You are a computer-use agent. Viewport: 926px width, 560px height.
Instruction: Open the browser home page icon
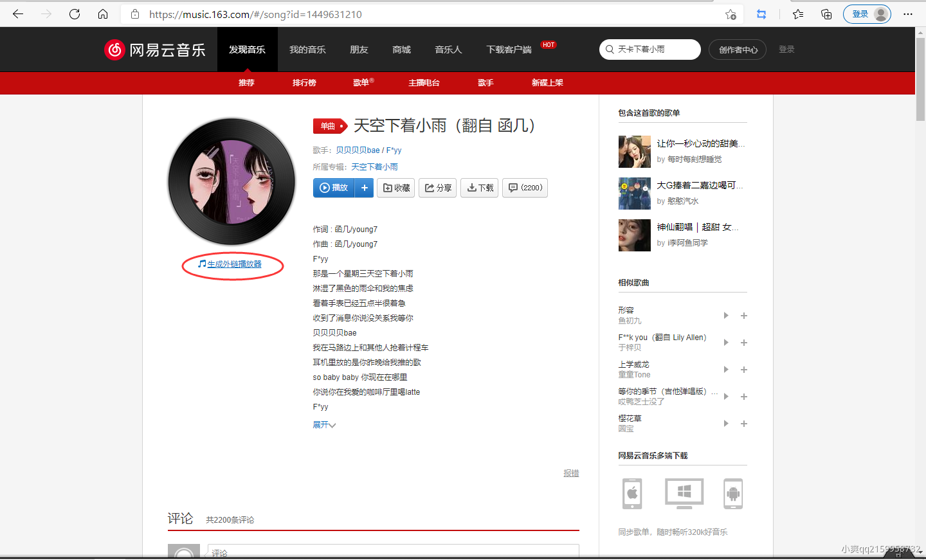click(103, 14)
